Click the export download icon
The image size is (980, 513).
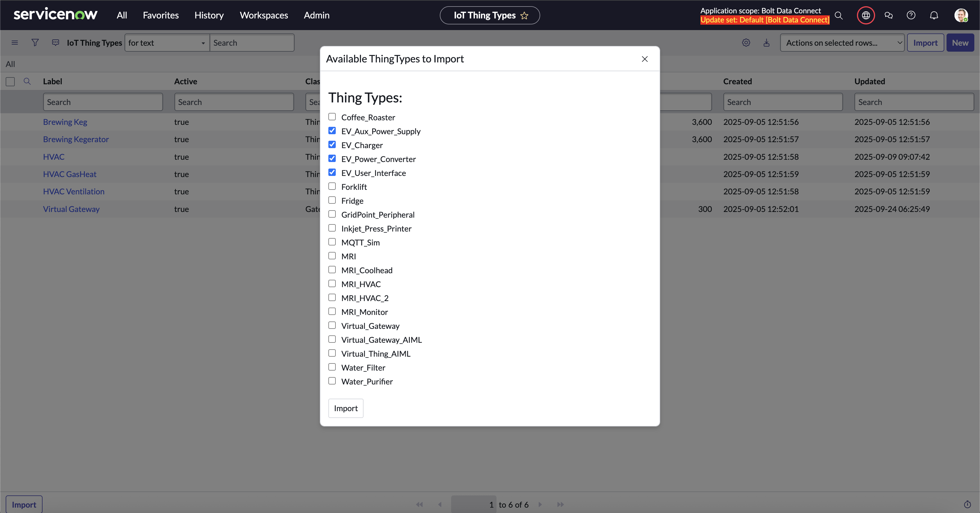766,43
